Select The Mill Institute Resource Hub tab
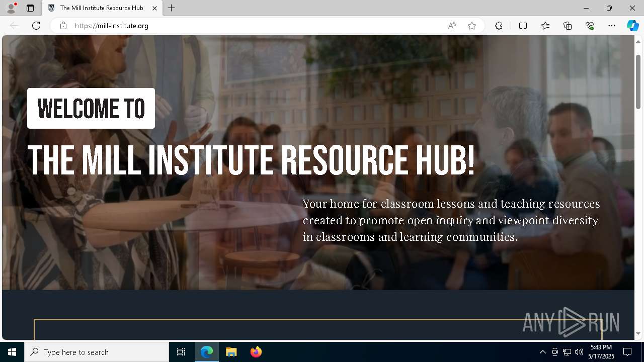 102,8
